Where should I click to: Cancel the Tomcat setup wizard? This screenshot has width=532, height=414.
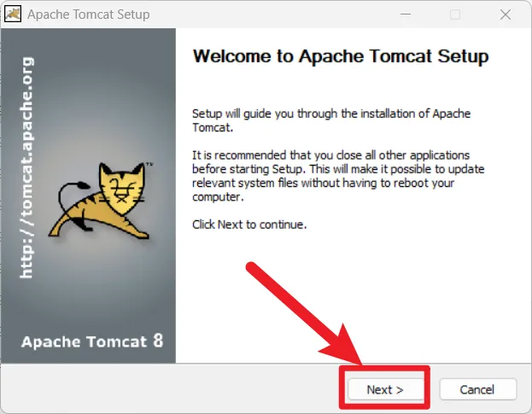pyautogui.click(x=477, y=389)
